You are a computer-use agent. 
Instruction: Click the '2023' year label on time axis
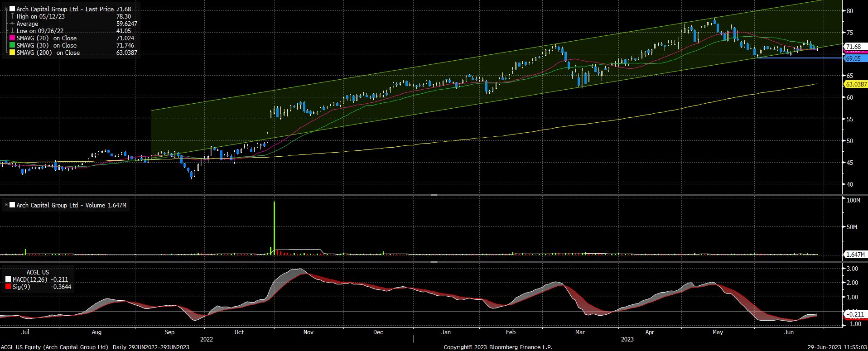(x=627, y=339)
